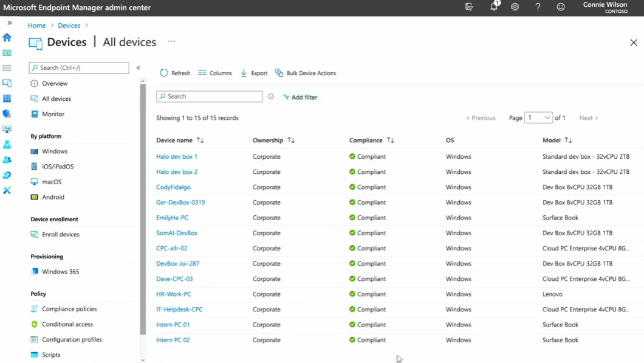Click the Refresh toolbar button

(x=175, y=73)
